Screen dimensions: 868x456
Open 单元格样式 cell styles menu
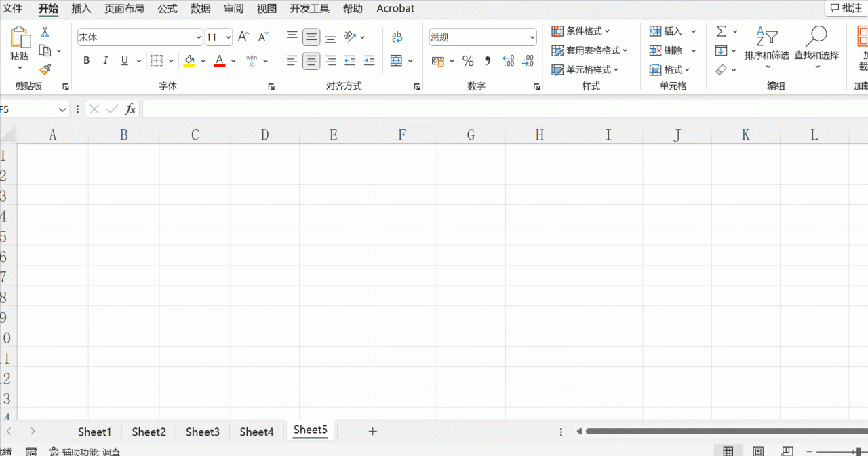[x=585, y=69]
